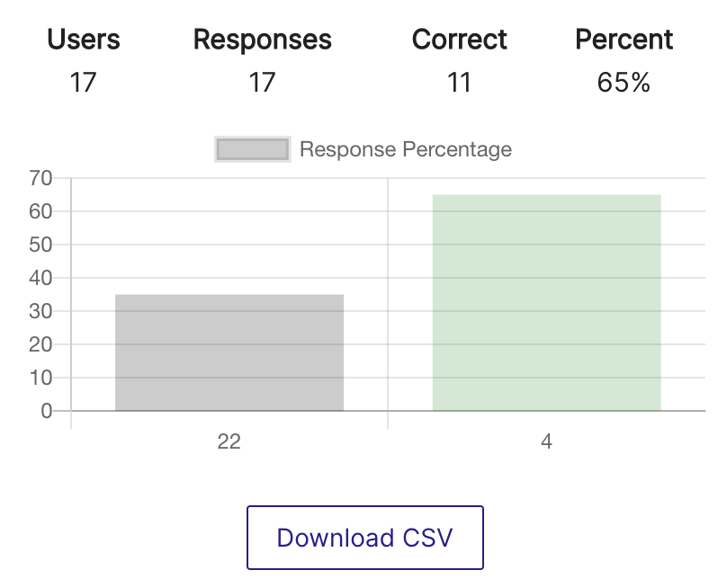The image size is (727, 588).
Task: Click the Users count of 17
Action: [x=83, y=84]
